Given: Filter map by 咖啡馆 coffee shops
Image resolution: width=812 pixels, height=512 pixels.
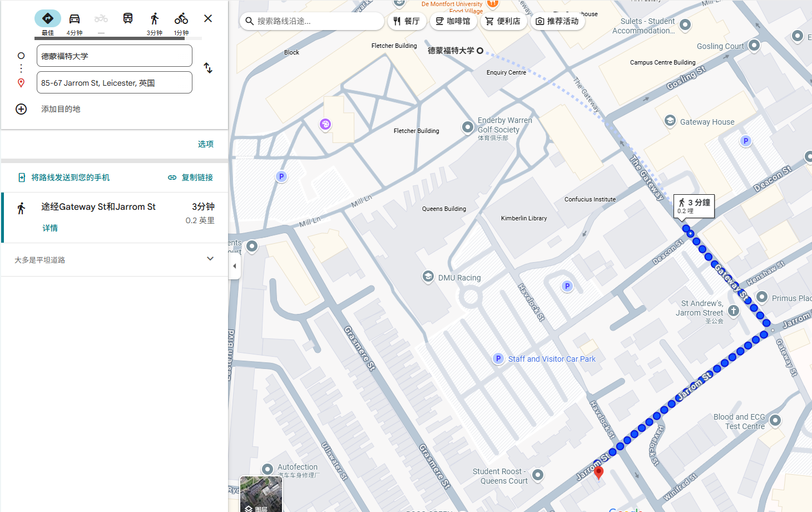Looking at the screenshot, I should point(453,21).
